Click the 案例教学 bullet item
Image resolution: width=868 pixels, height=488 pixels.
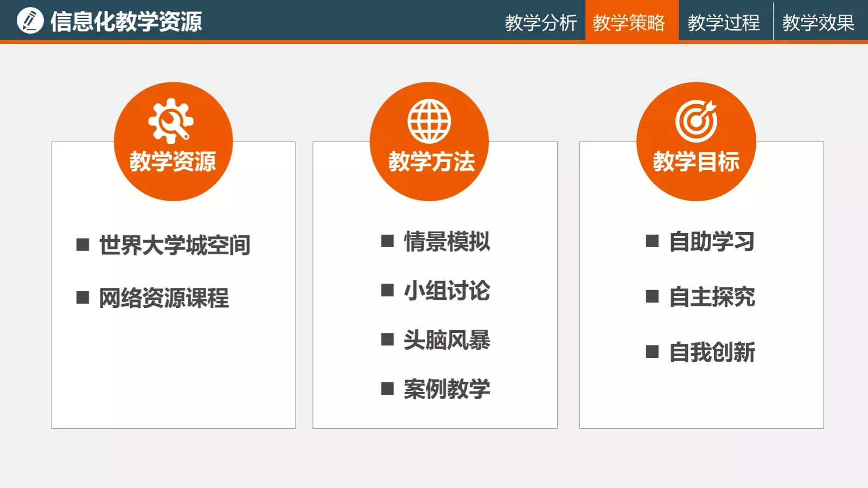click(446, 389)
